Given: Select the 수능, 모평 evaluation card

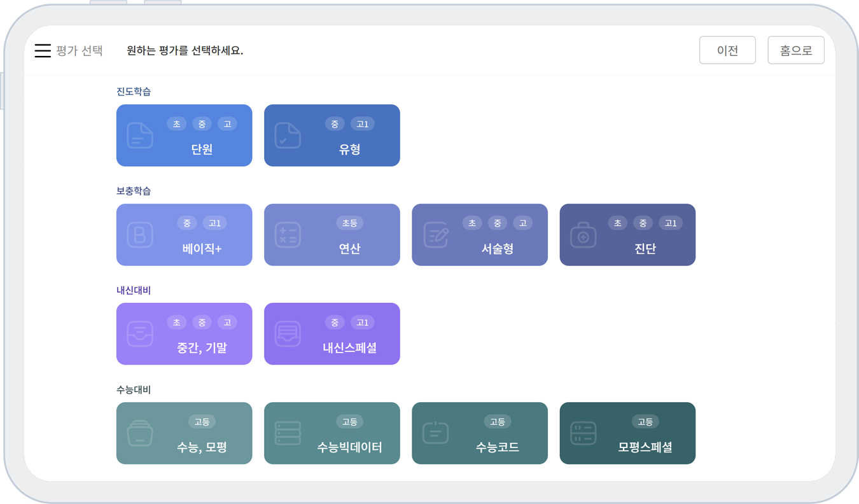Looking at the screenshot, I should (x=184, y=433).
